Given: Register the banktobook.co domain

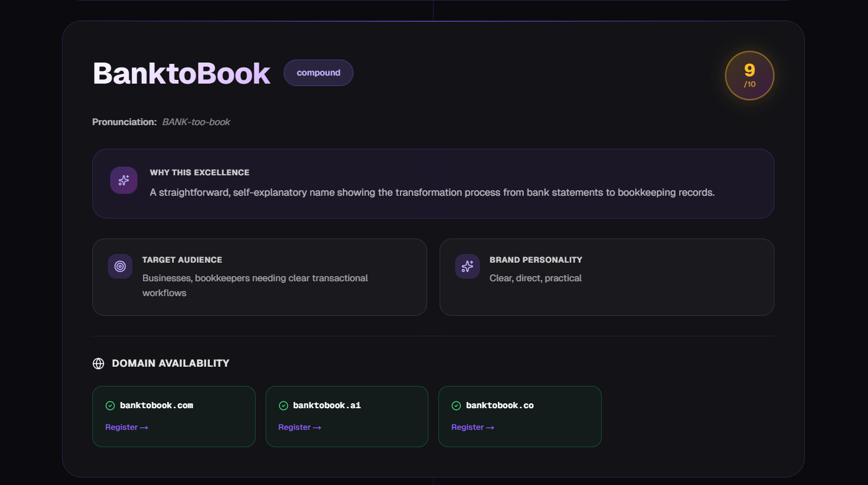Looking at the screenshot, I should click(x=473, y=427).
